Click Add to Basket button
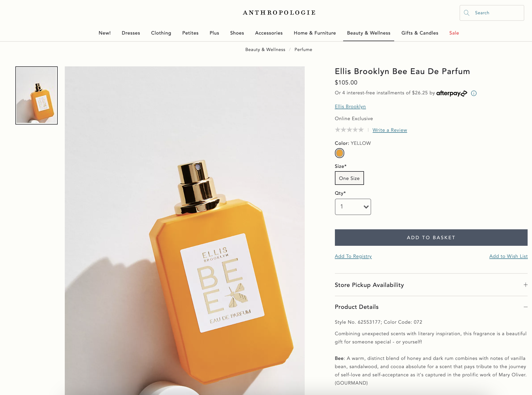 [x=431, y=238]
